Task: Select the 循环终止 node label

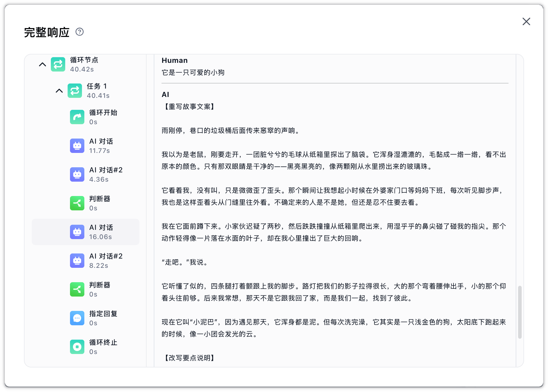Action: tap(103, 342)
